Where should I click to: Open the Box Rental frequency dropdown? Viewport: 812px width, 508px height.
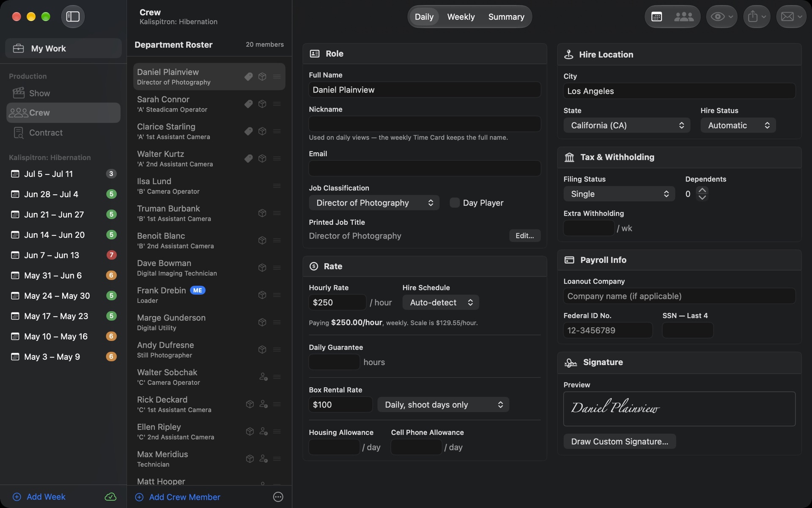tap(443, 405)
